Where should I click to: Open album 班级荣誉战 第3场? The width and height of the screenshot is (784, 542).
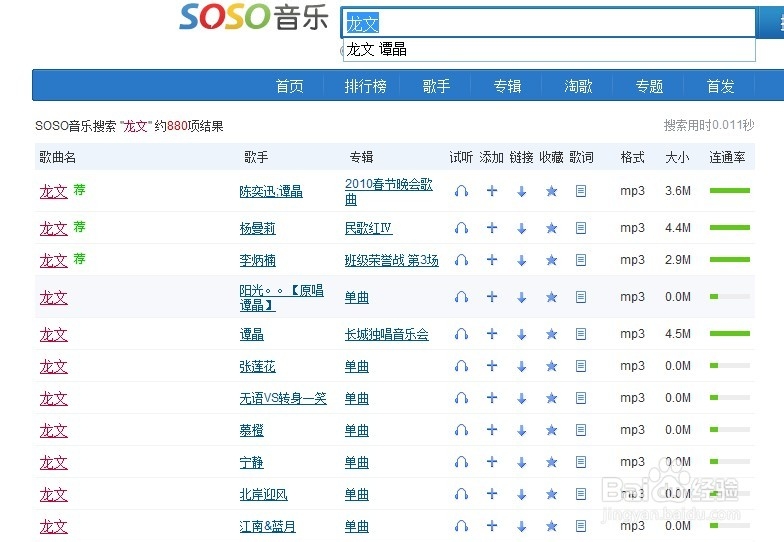pyautogui.click(x=392, y=260)
